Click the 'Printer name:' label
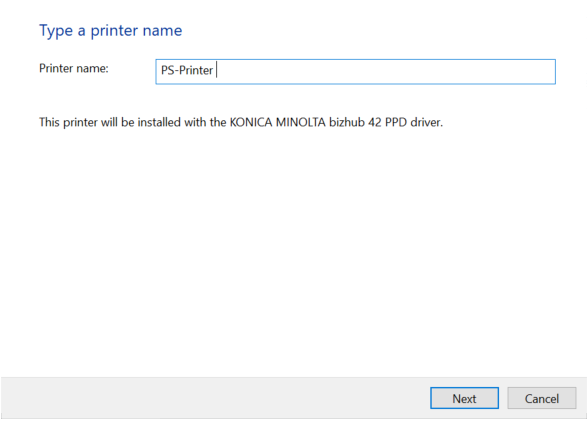This screenshot has height=421, width=588. 74,69
